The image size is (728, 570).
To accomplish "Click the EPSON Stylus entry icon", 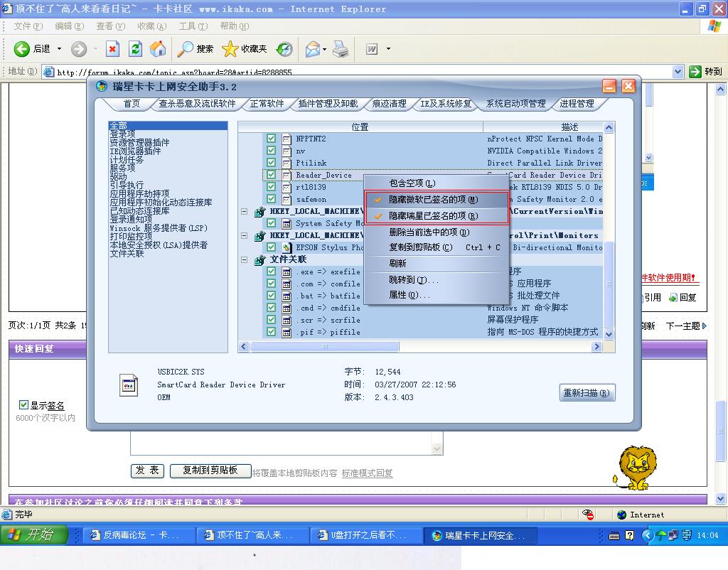I will (x=287, y=247).
